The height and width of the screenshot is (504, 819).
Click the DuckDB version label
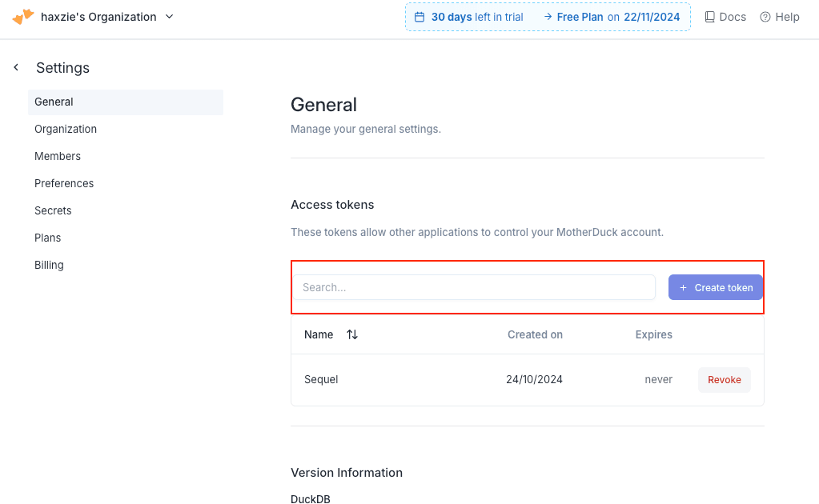(311, 499)
